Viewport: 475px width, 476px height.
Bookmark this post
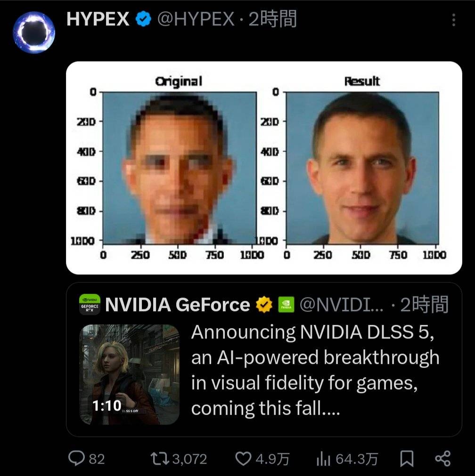[407, 459]
